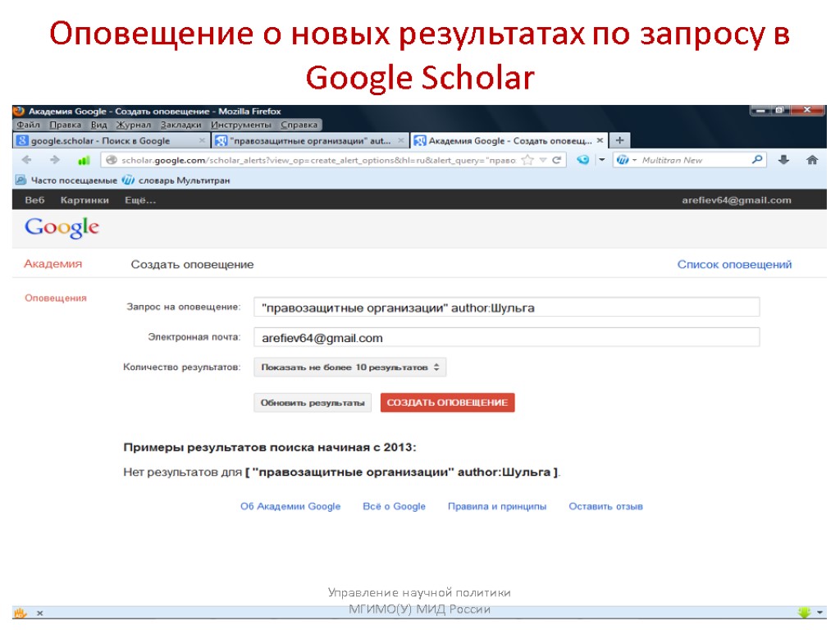Click the Google logo
This screenshot has height=630, width=840.
pyautogui.click(x=62, y=228)
